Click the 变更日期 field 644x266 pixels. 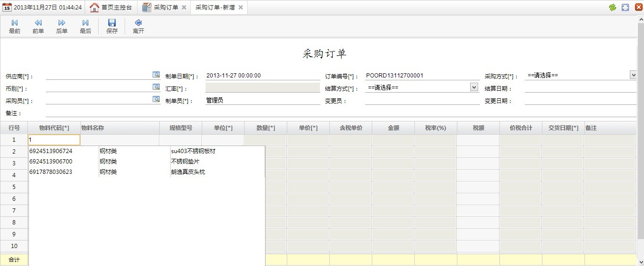[x=581, y=100]
